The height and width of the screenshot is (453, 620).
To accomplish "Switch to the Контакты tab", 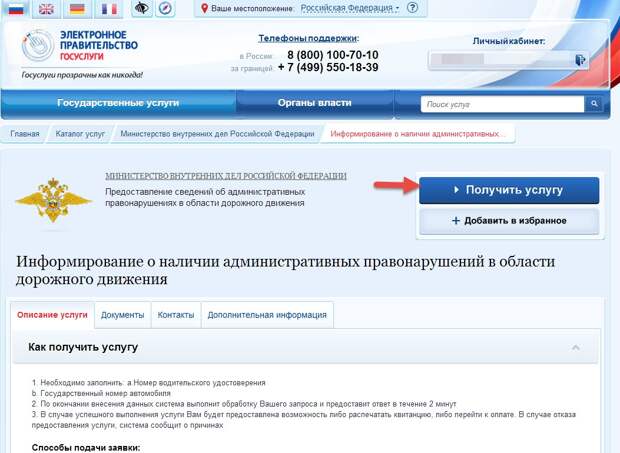I will tap(176, 315).
